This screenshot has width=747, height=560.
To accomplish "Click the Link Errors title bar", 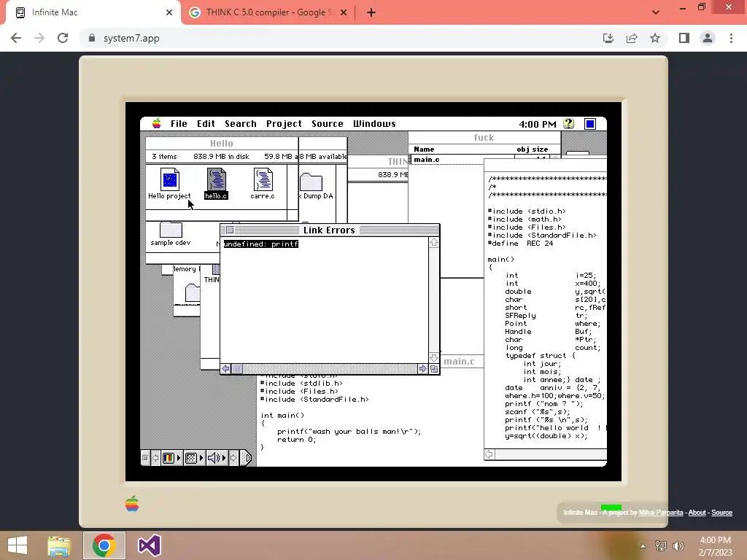I will coord(329,230).
